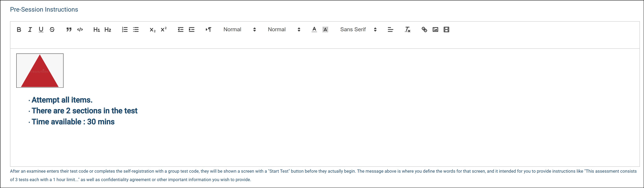Insert a code block
The width and height of the screenshot is (644, 188).
pos(80,29)
